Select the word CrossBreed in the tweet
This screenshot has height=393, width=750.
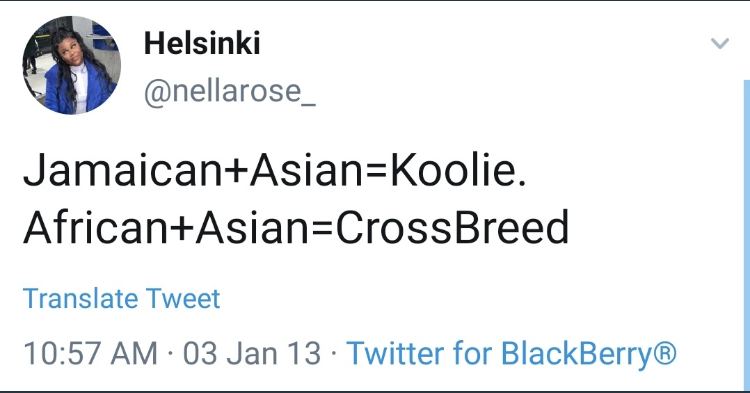pos(452,227)
